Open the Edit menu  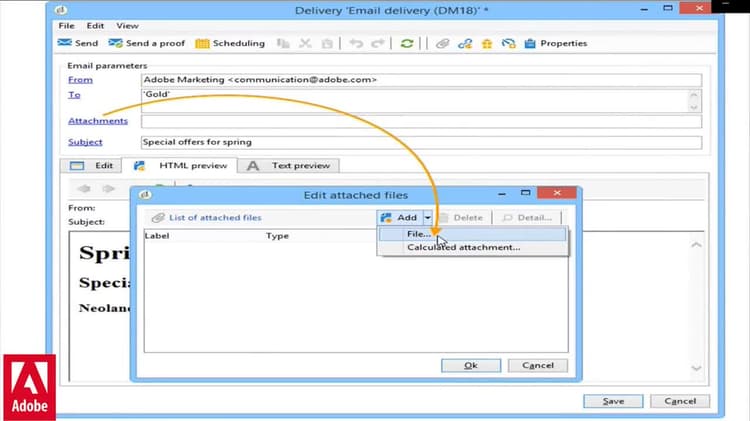tap(95, 25)
